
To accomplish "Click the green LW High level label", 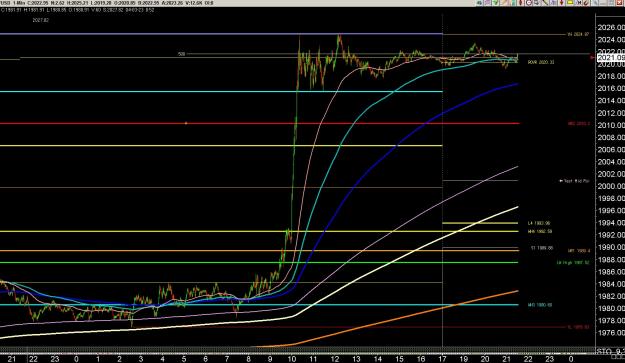I will point(573,263).
